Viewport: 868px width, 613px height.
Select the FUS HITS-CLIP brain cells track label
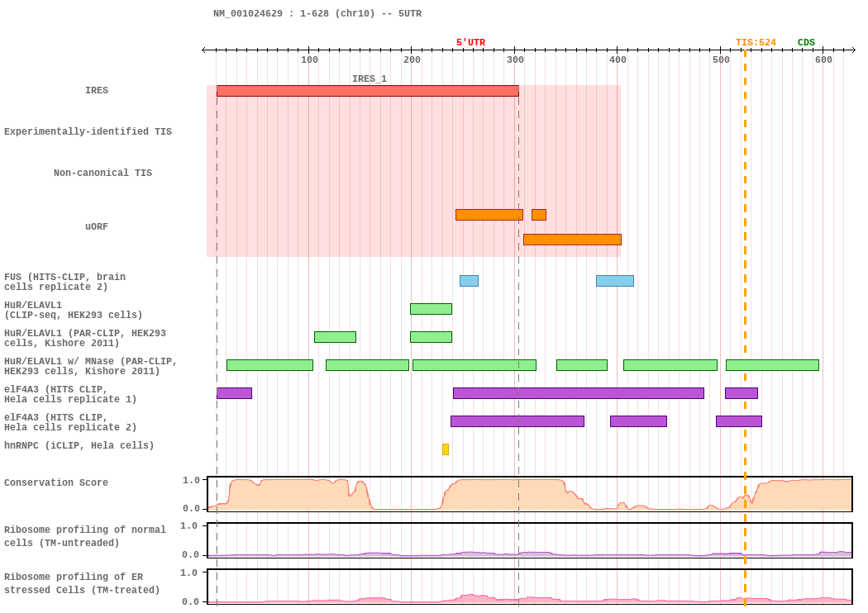[x=64, y=282]
